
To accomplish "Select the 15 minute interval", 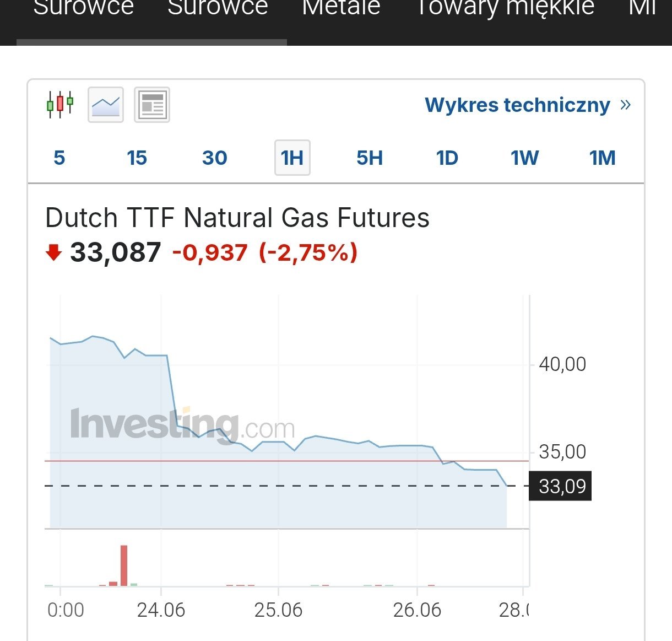I will click(137, 158).
